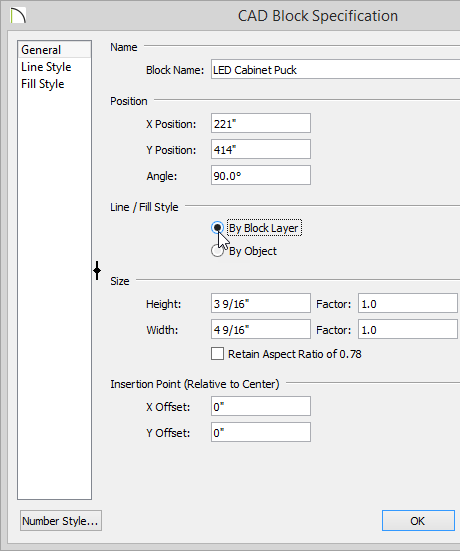
Task: Click the OK button
Action: [418, 520]
